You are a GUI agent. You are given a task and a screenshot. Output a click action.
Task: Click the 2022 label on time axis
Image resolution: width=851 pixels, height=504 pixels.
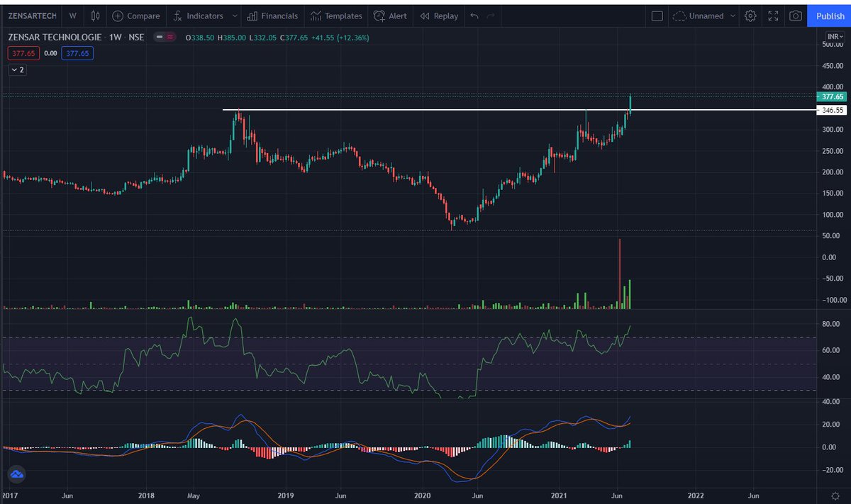pos(696,496)
